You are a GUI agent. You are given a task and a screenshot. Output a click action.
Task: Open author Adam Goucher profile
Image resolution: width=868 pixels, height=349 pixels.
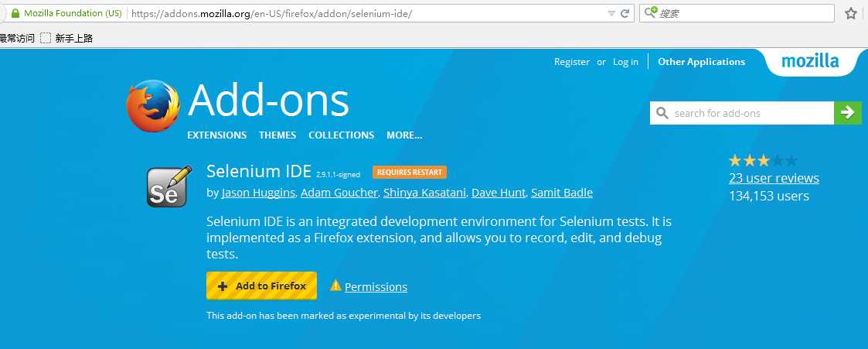click(x=339, y=193)
